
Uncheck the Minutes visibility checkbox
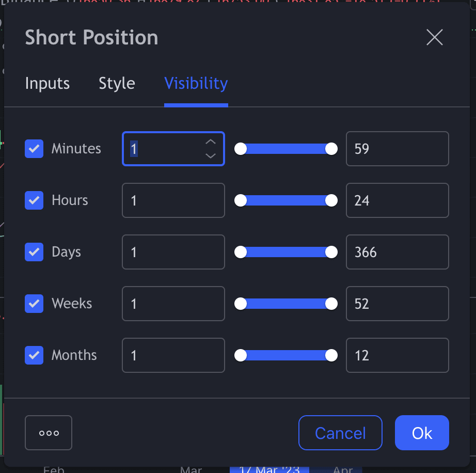tap(34, 149)
